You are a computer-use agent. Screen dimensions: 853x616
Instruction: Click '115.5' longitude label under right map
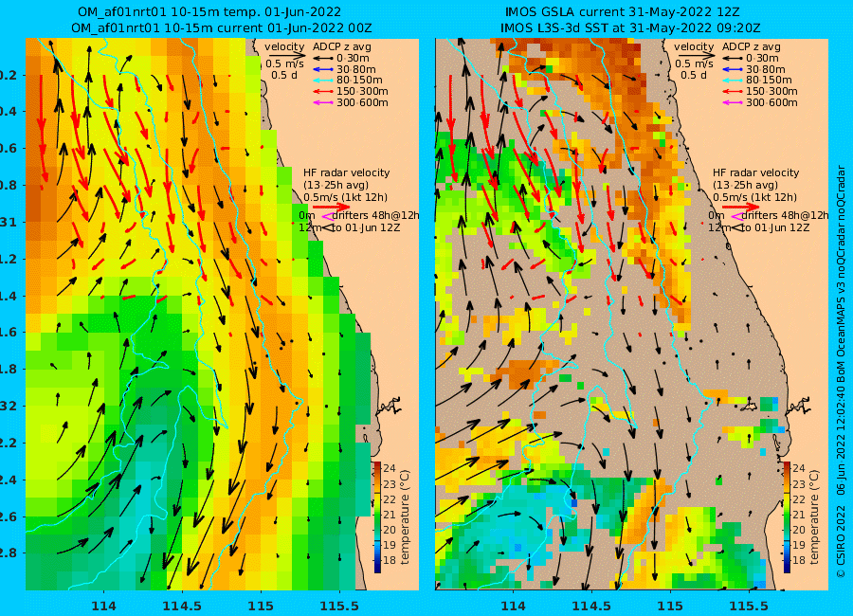click(749, 606)
